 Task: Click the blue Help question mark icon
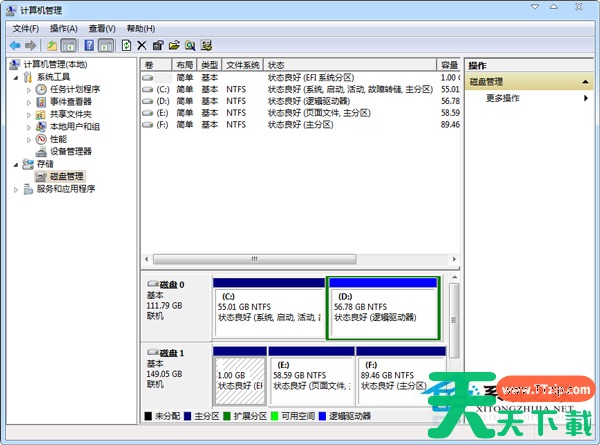89,45
